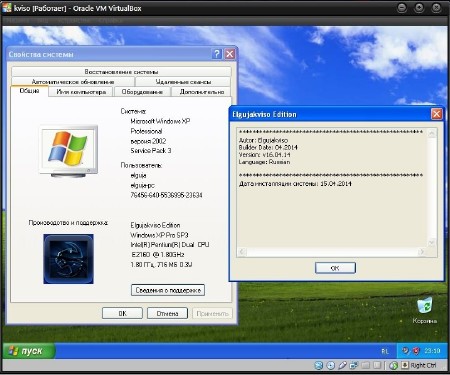Open the Удаленные сеансы tab

pyautogui.click(x=183, y=82)
